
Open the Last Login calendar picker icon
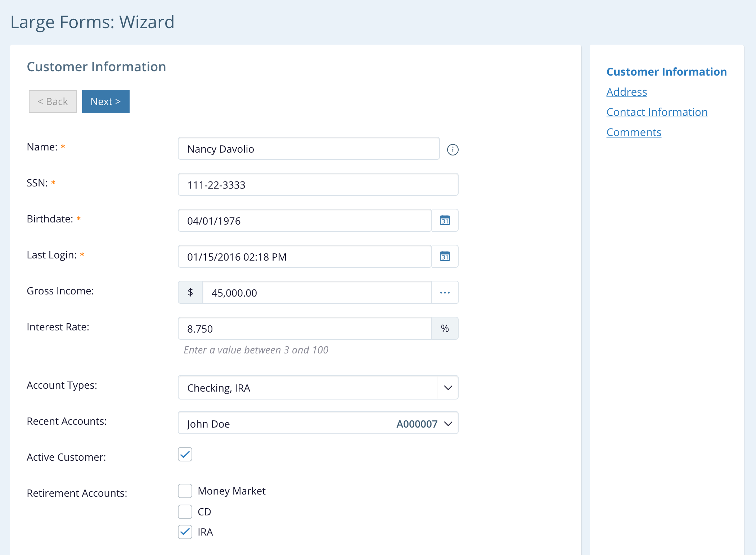(445, 256)
